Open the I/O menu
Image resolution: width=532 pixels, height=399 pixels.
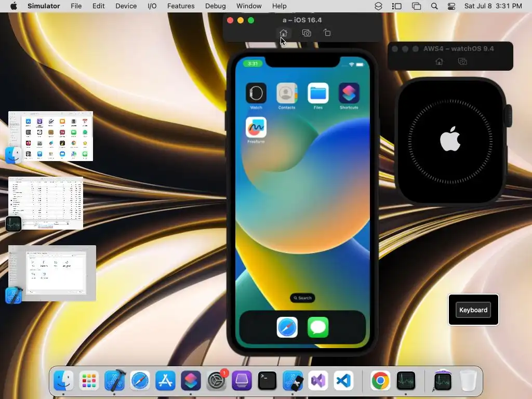(x=152, y=6)
